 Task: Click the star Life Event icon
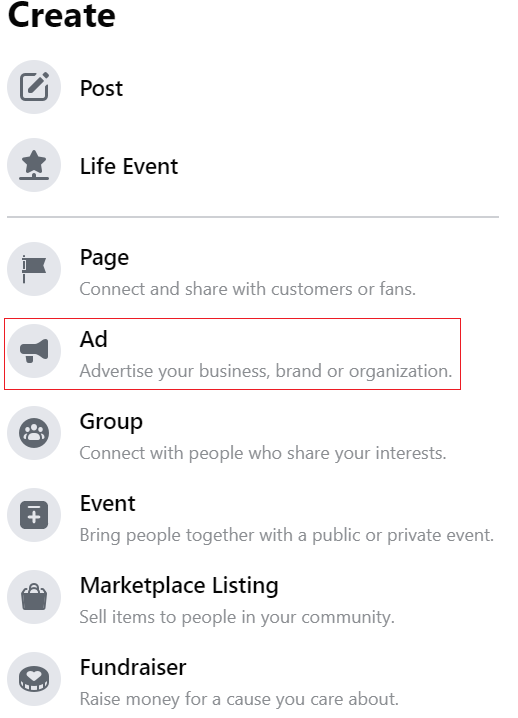34,165
